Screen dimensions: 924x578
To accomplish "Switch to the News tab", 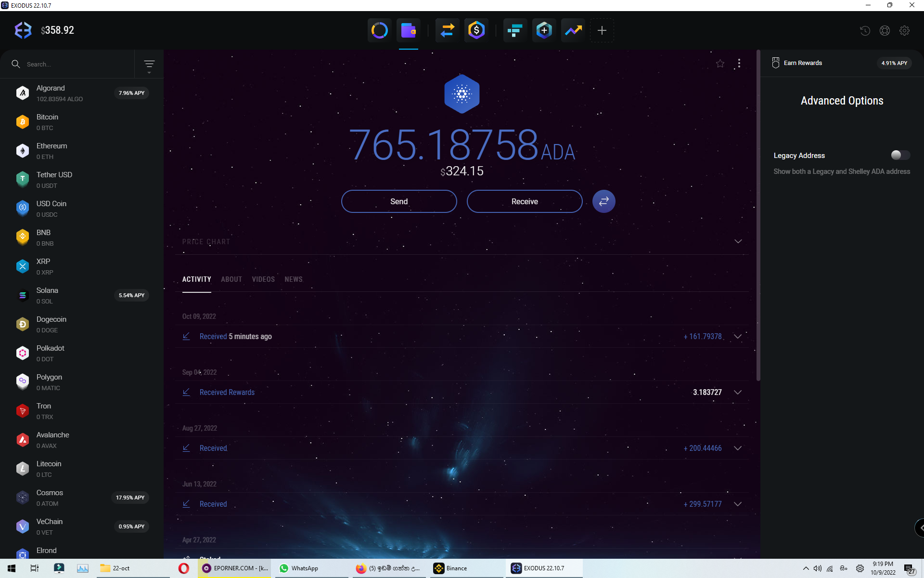I will [x=294, y=279].
